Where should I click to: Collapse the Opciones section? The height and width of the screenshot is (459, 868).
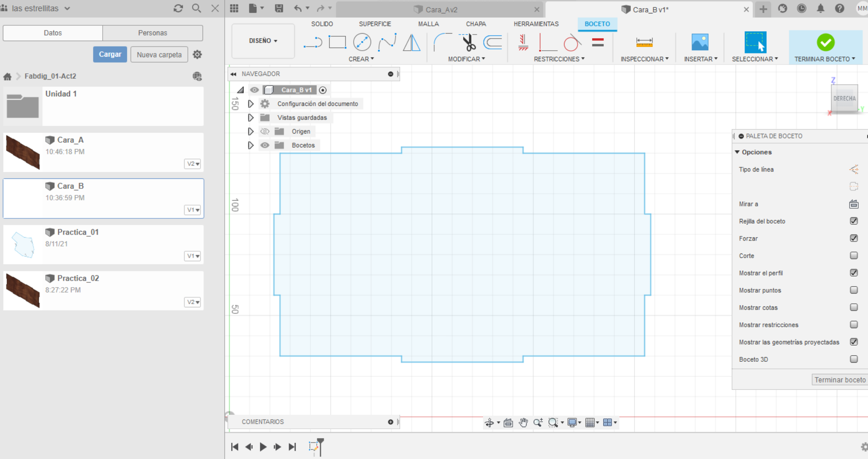pyautogui.click(x=737, y=152)
